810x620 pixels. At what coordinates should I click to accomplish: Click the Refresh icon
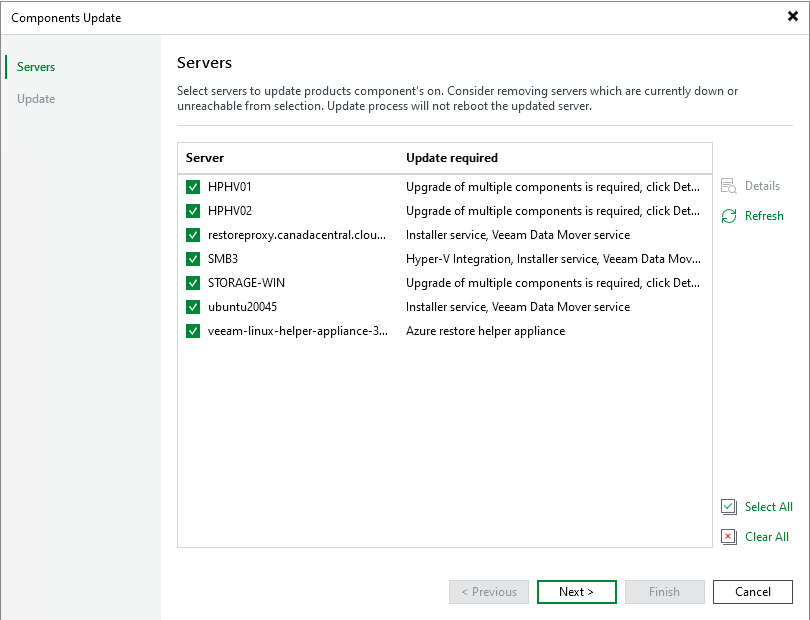[729, 216]
